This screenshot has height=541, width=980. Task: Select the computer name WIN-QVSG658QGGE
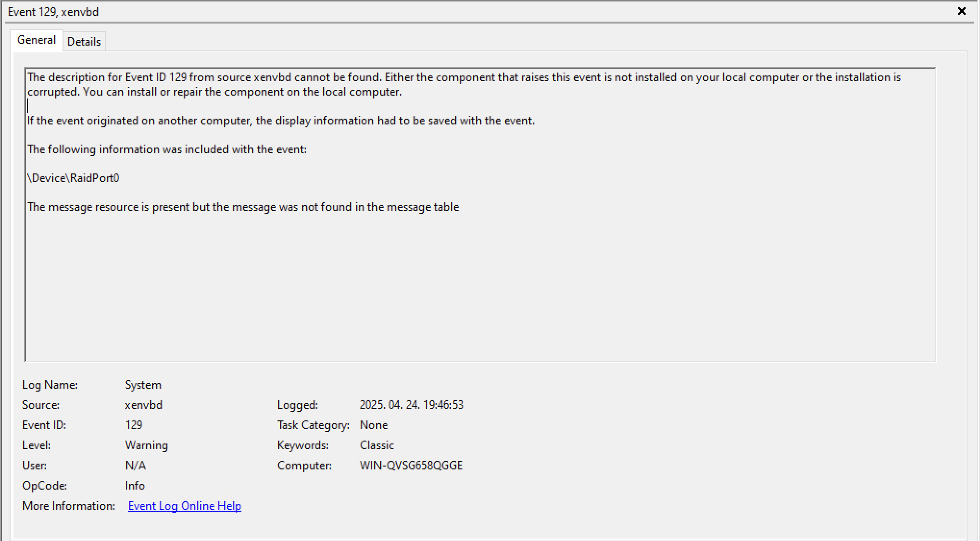pyautogui.click(x=411, y=466)
